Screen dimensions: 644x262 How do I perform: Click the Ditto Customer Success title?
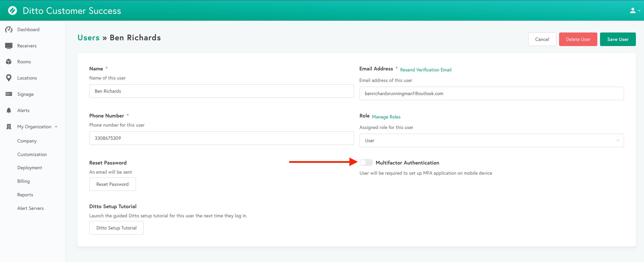[x=72, y=11]
